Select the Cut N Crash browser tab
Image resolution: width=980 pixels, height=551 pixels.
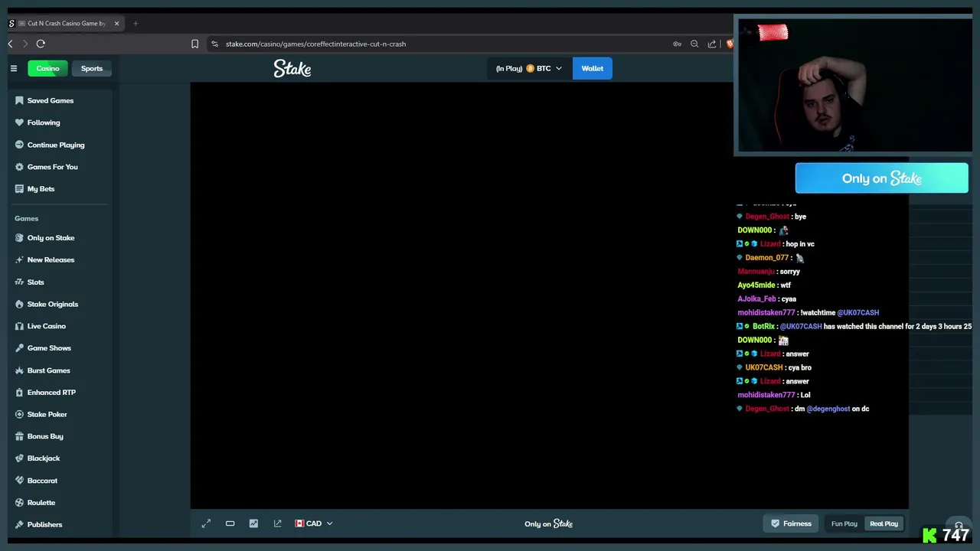(64, 23)
